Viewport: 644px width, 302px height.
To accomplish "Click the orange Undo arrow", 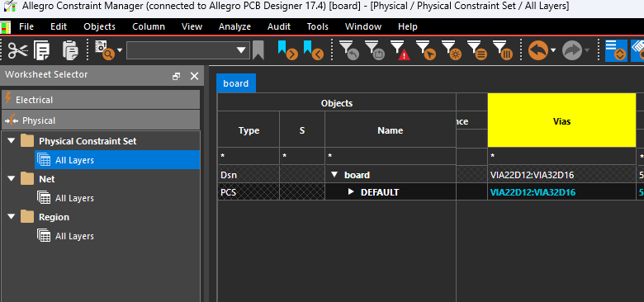I will 538,50.
